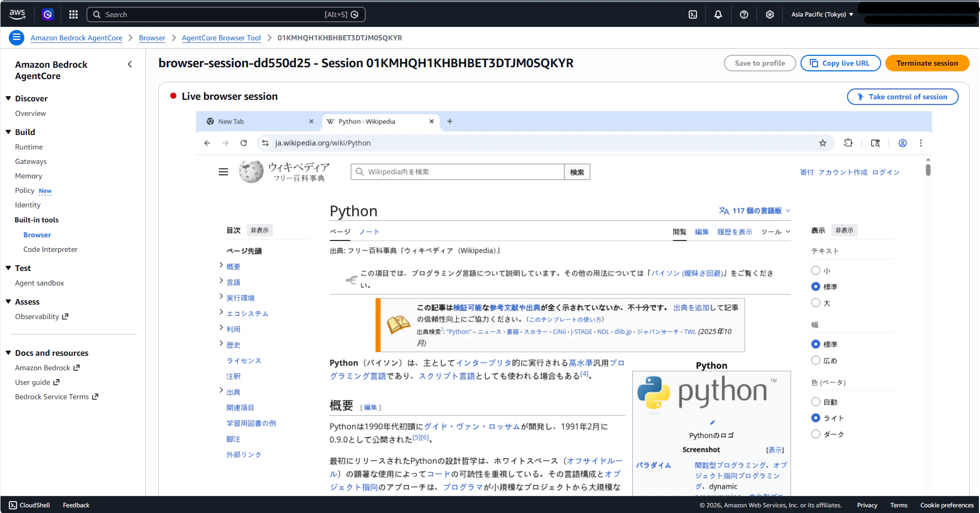Screen dimensions: 980x513
Task: Switch to the New Tab browser tab
Action: (259, 122)
